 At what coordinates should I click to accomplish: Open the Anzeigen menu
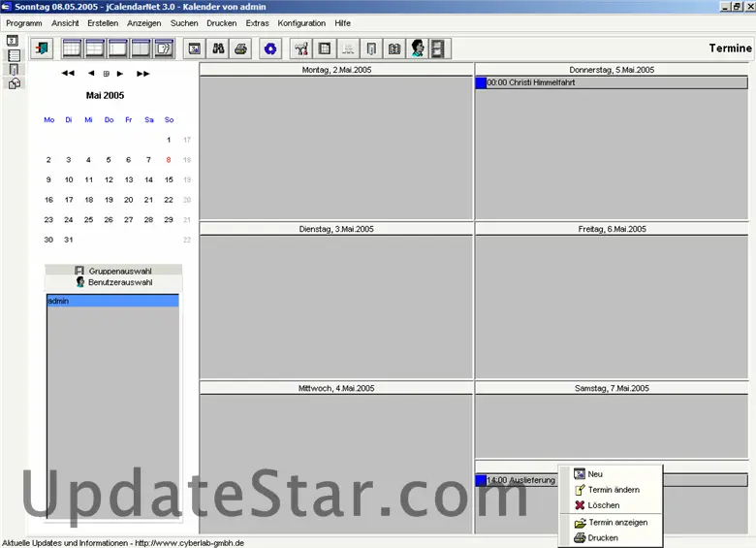tap(144, 23)
